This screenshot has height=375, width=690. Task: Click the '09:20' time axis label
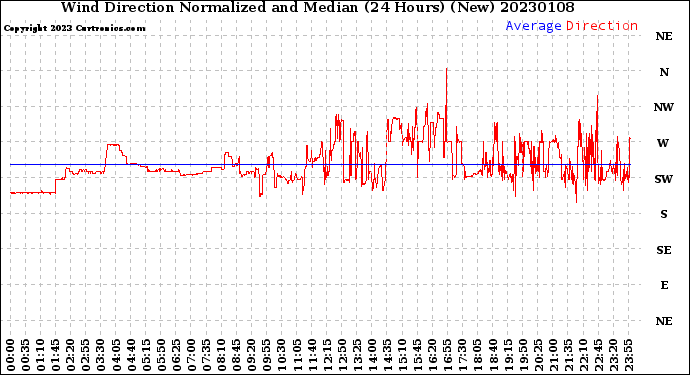pyautogui.click(x=251, y=355)
